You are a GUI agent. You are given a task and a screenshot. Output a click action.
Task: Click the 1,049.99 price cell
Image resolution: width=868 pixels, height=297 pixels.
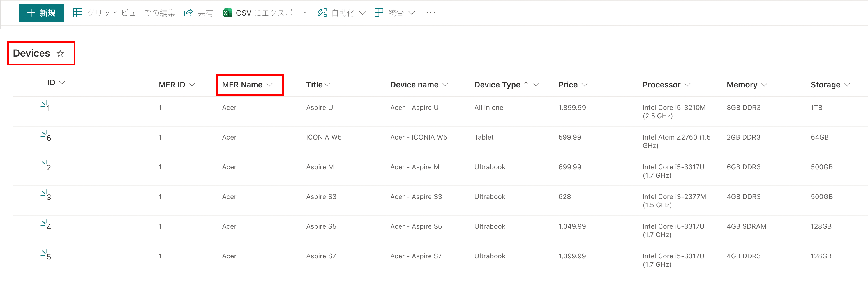(x=572, y=226)
